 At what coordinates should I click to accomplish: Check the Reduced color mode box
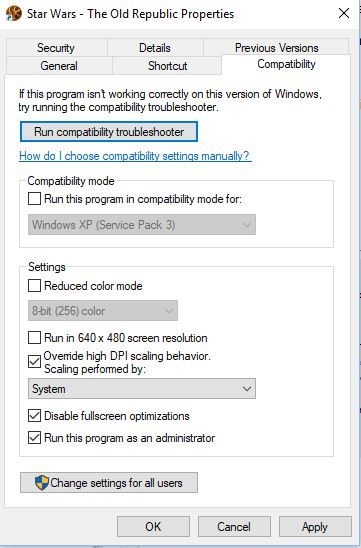[x=34, y=286]
